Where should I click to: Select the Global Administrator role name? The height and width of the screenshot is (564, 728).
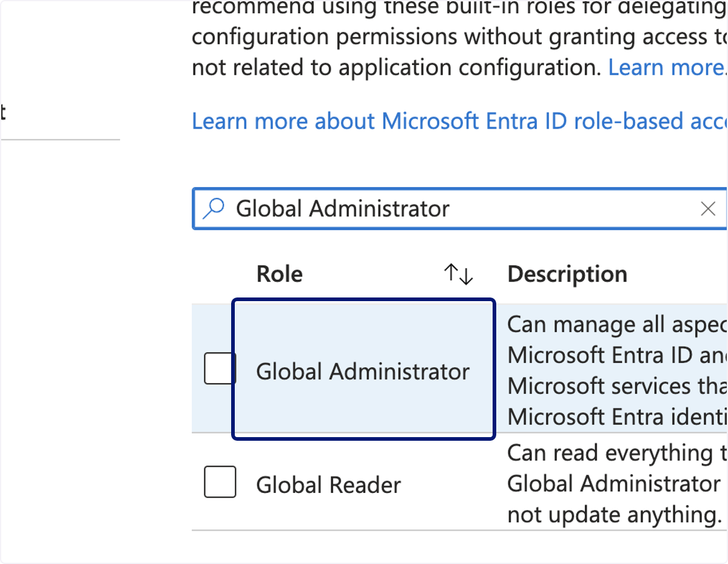(363, 372)
